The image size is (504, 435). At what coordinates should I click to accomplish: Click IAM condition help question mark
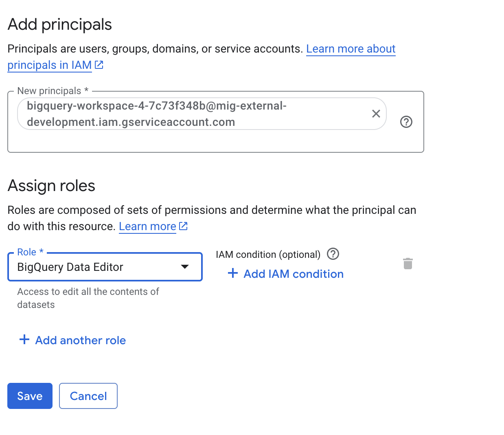(333, 254)
